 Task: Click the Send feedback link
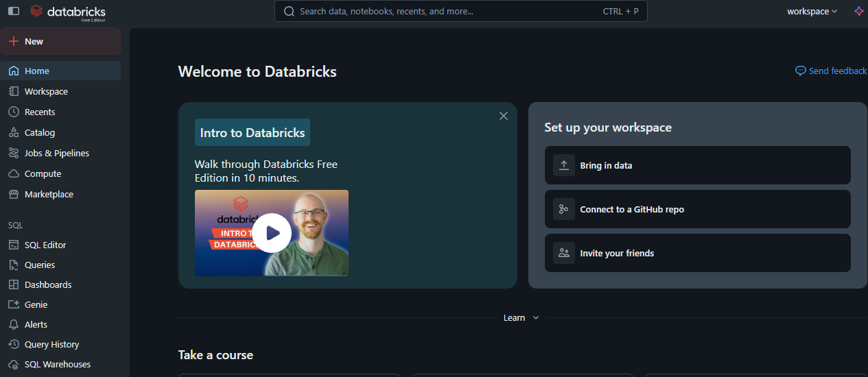tap(831, 71)
